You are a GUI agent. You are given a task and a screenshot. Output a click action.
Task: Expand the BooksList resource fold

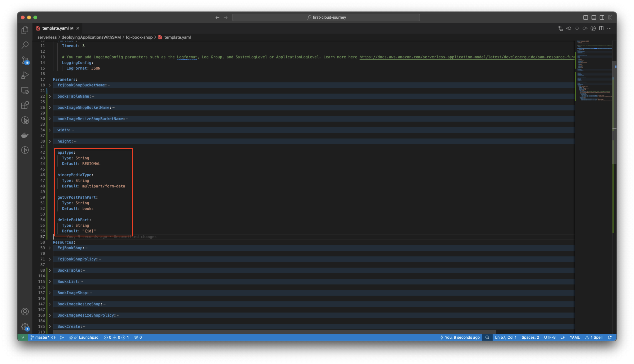tap(50, 282)
